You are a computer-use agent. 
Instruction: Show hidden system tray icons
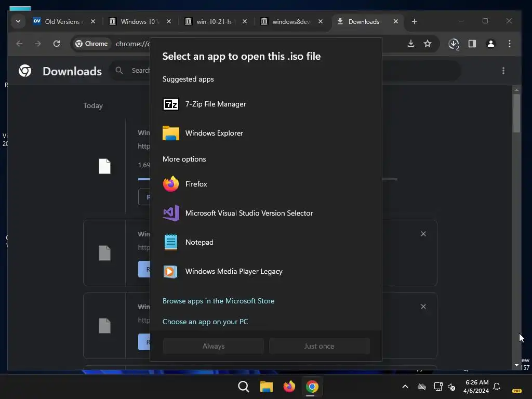(x=405, y=387)
